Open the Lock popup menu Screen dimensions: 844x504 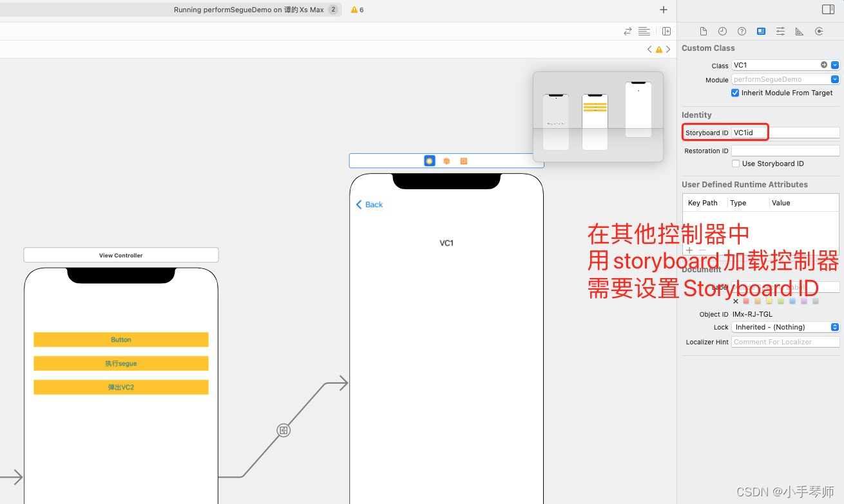point(786,327)
